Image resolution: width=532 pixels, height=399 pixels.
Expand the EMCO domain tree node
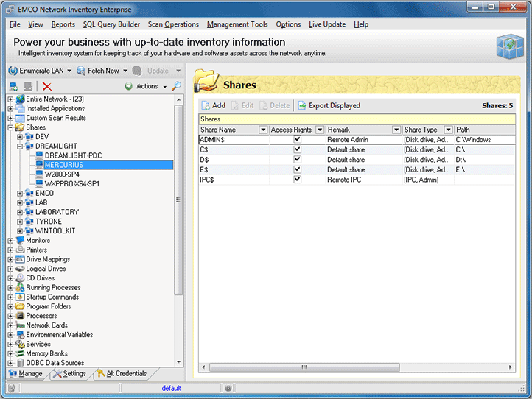(20, 193)
